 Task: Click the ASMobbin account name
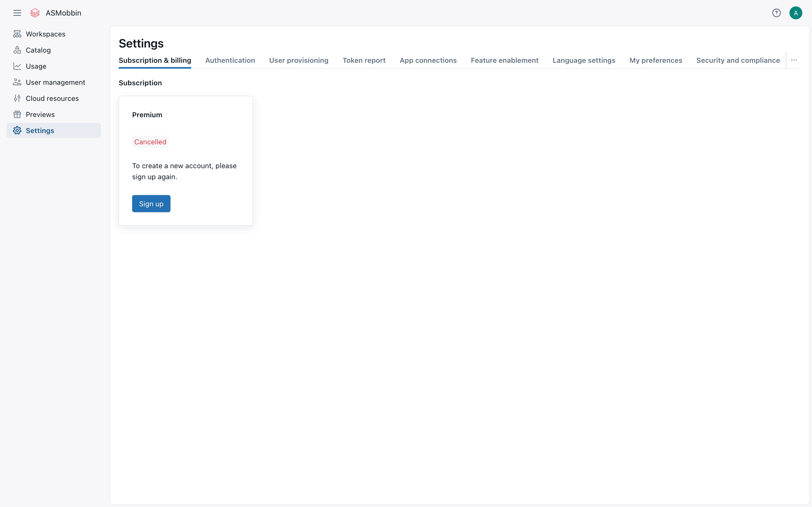[63, 13]
